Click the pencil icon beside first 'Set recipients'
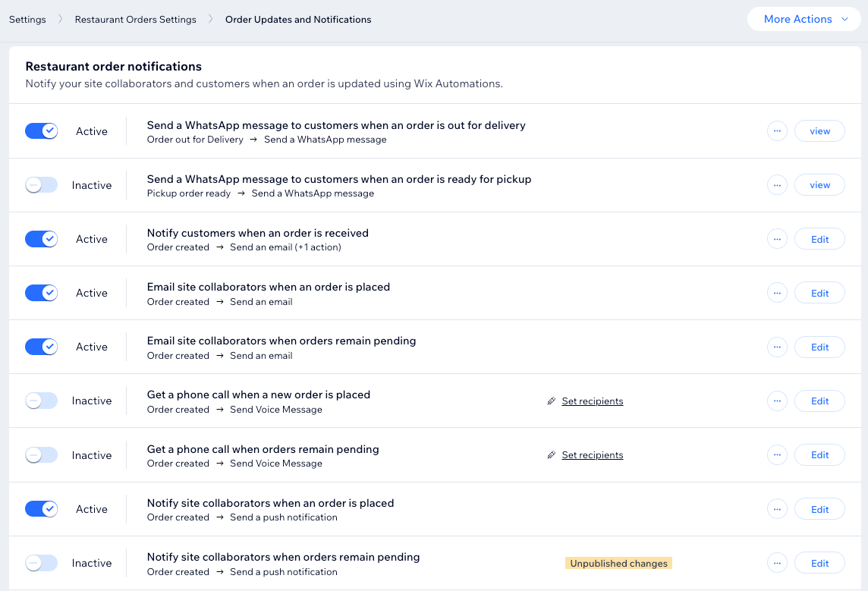This screenshot has width=868, height=591. pos(552,401)
